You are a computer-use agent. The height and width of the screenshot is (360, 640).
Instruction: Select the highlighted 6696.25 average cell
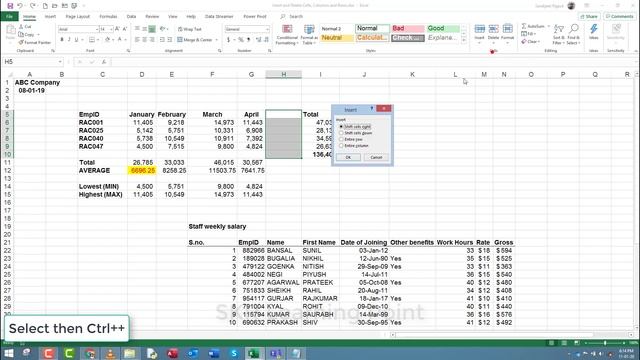[142, 171]
